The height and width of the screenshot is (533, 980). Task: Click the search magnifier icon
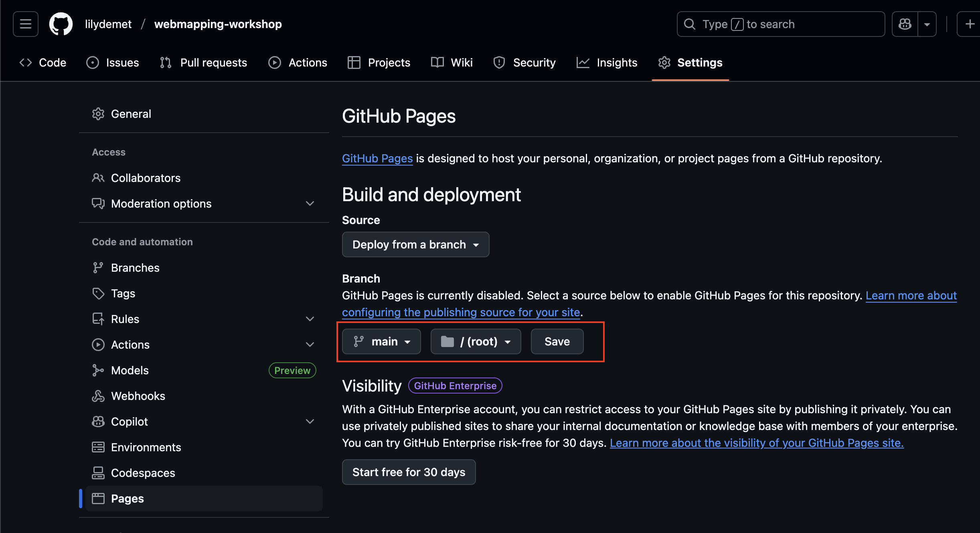(x=690, y=24)
